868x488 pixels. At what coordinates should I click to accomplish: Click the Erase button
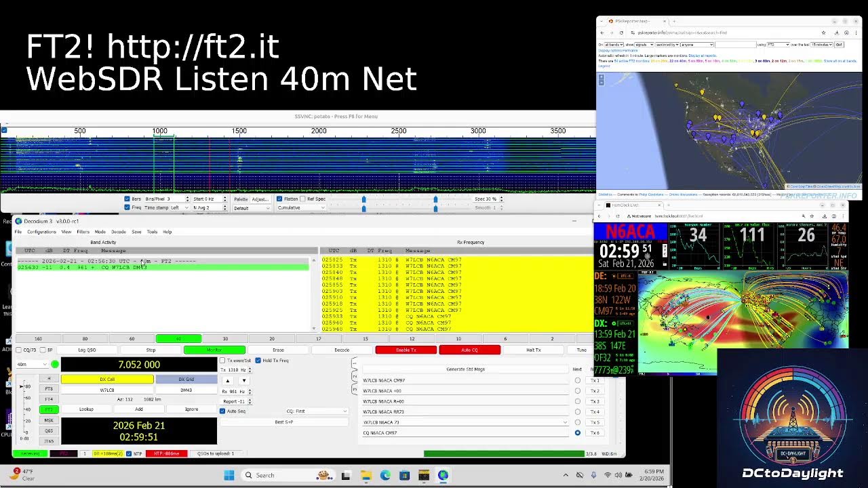278,350
